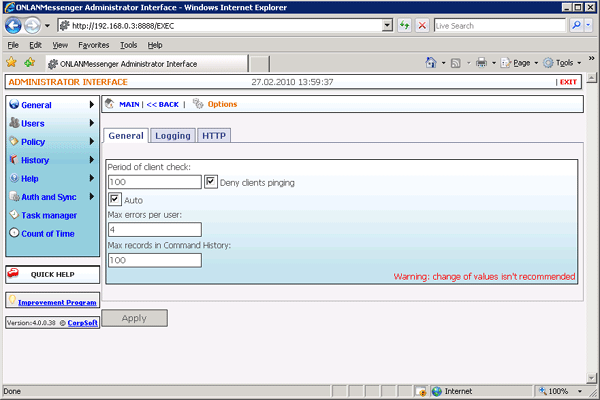Image resolution: width=600 pixels, height=400 pixels.
Task: Open the Policy sidebar section
Action: 33,142
